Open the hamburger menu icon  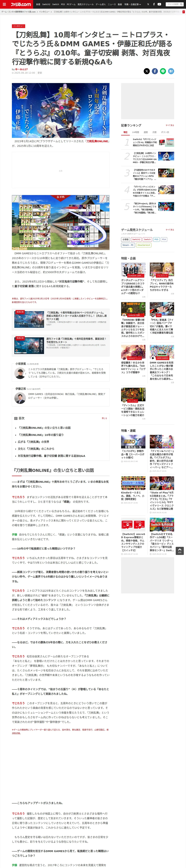pyautogui.click(x=4, y=4)
